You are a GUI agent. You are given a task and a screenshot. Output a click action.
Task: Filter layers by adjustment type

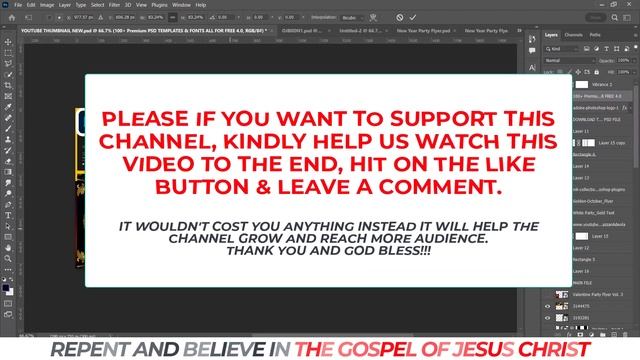596,49
